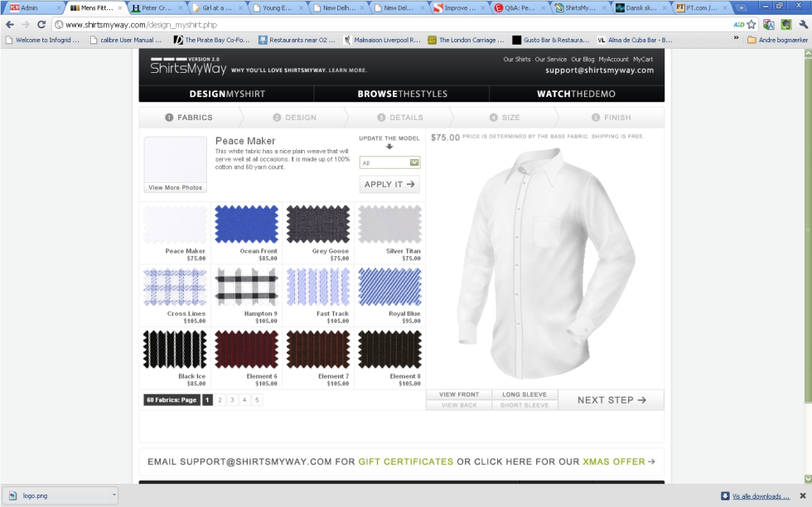The height and width of the screenshot is (507, 812).
Task: Open the Update the Model dropdown
Action: tap(389, 162)
